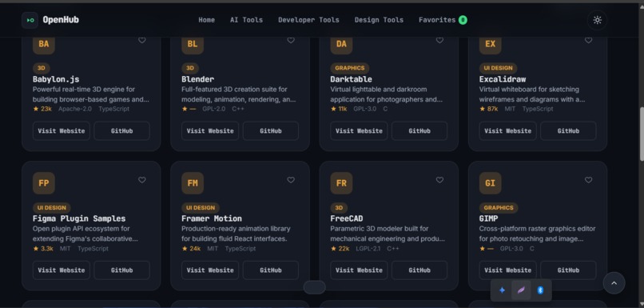Open the Developer Tools nav item

pos(309,20)
